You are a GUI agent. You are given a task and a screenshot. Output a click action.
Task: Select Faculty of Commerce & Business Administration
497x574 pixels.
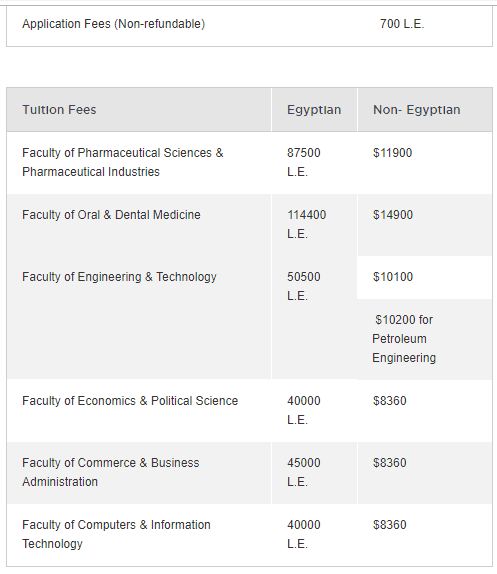pos(111,472)
